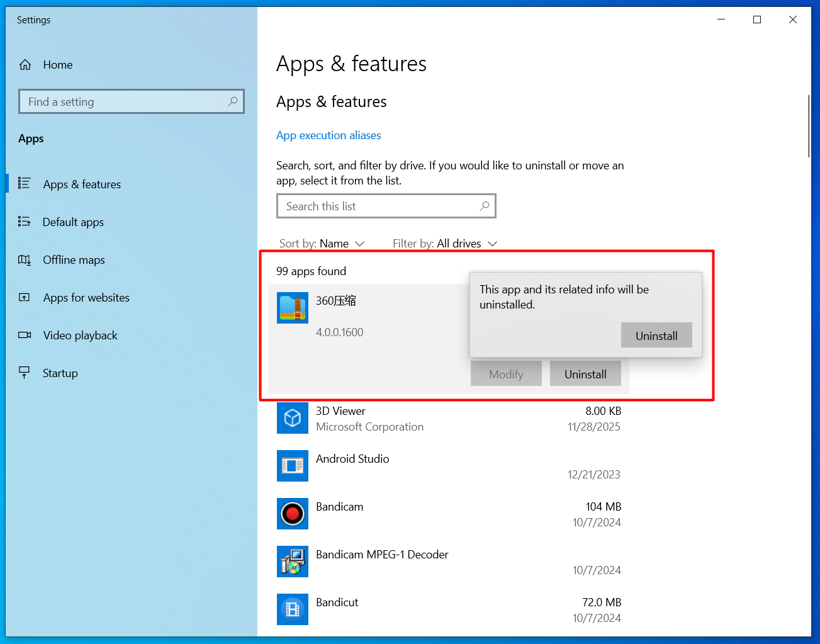
Task: Click the 72.0 MB size value
Action: point(602,602)
